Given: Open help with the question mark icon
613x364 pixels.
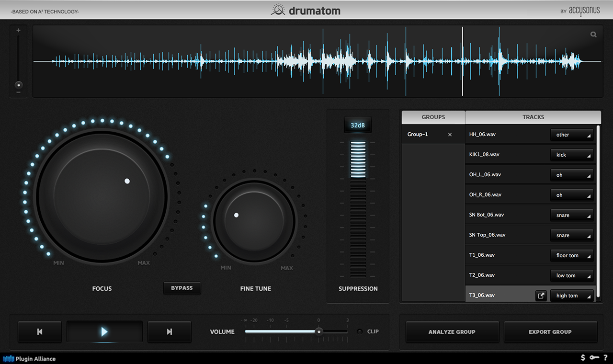Looking at the screenshot, I should point(605,358).
